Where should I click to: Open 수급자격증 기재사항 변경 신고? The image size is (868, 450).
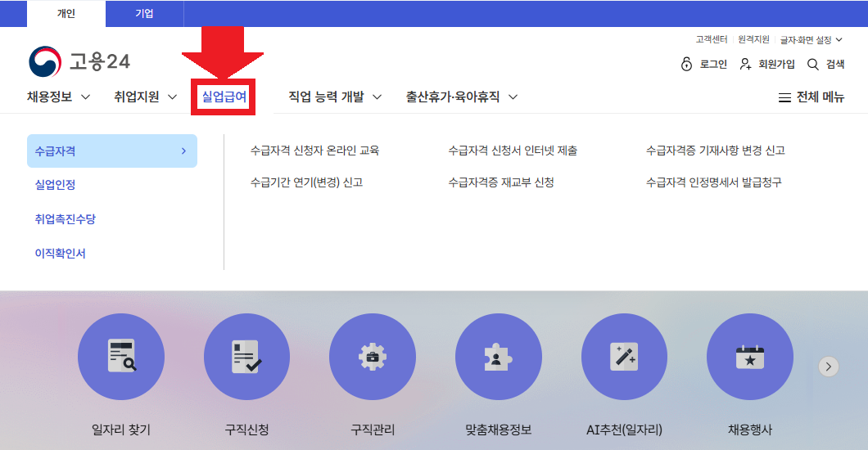point(715,151)
